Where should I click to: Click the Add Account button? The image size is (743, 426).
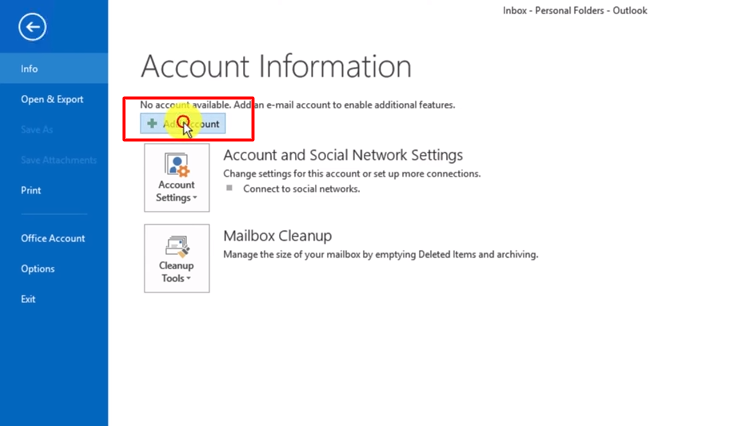point(183,124)
